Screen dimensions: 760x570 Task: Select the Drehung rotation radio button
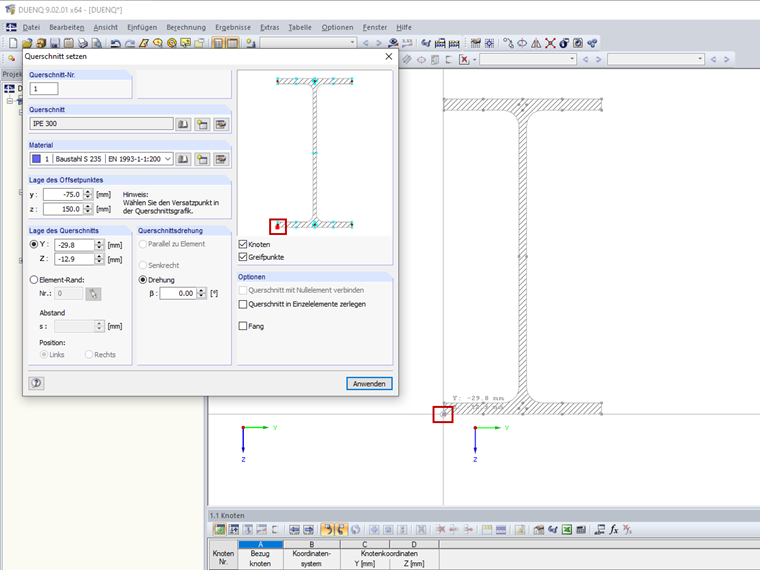coord(142,280)
